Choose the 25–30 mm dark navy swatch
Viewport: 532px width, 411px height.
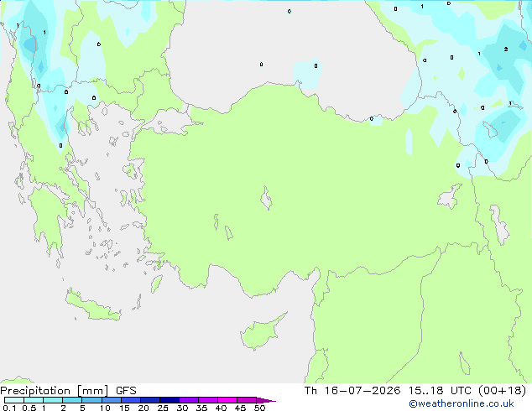tap(170, 400)
